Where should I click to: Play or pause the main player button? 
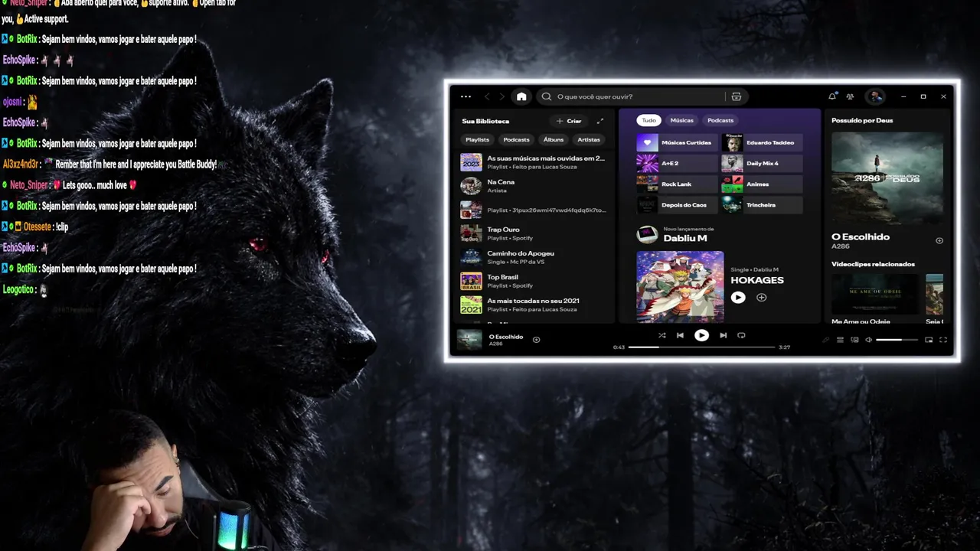point(701,335)
